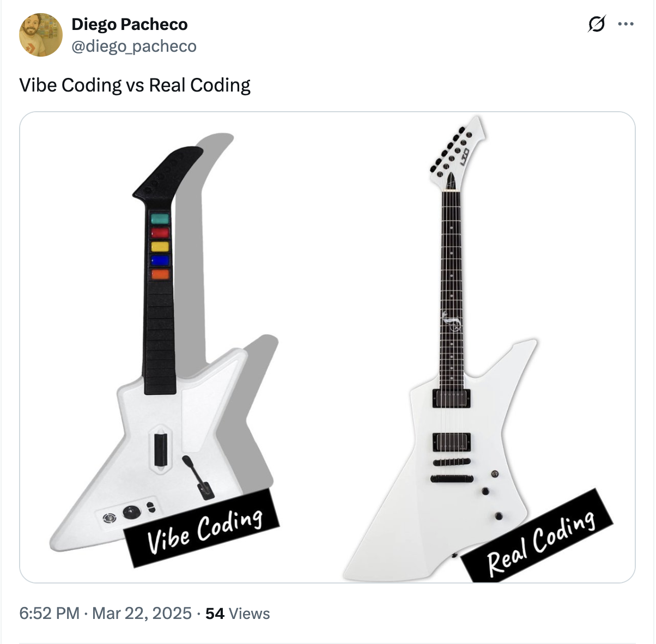The height and width of the screenshot is (644, 656).
Task: Click the neck pickup on the real guitar
Action: point(452,398)
